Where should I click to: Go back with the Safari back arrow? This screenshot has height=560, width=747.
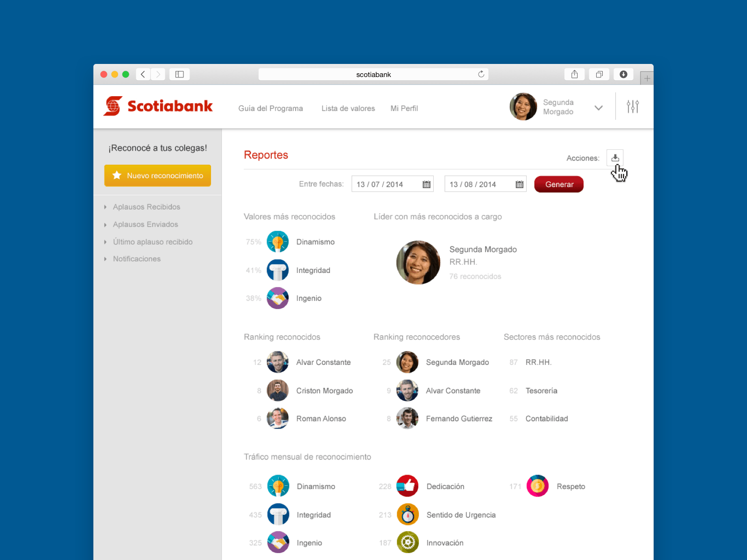click(143, 74)
